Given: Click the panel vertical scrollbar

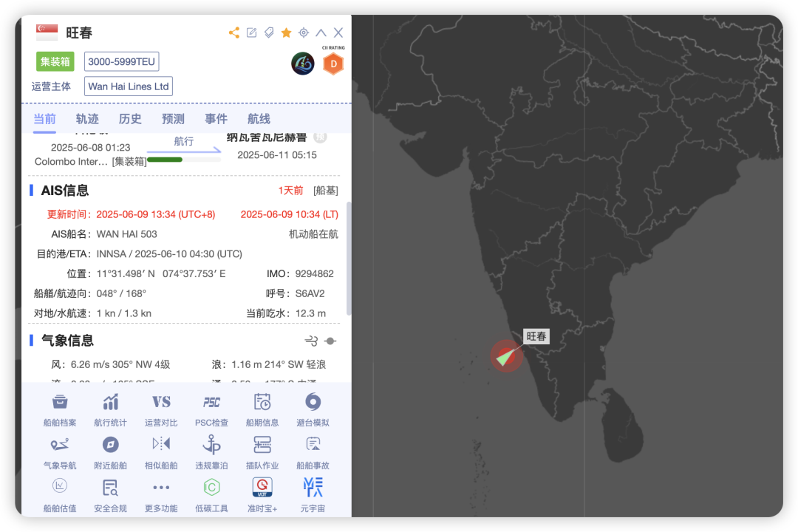Looking at the screenshot, I should point(349,259).
